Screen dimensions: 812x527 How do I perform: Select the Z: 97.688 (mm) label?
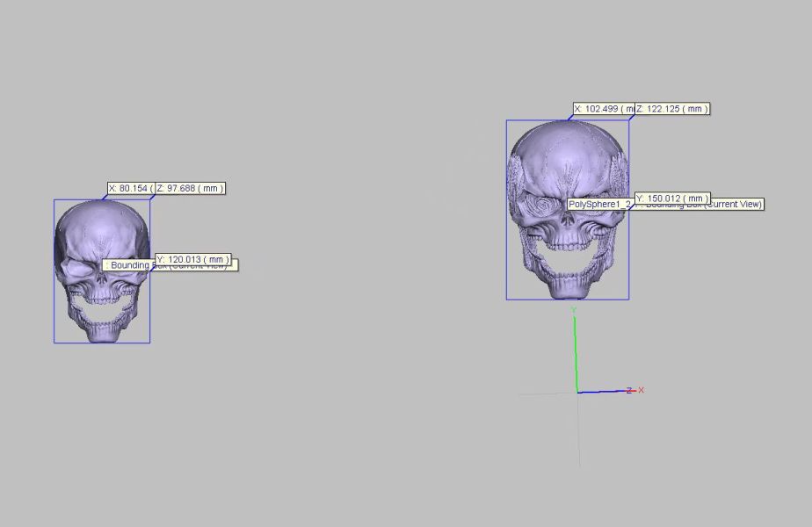tap(191, 189)
